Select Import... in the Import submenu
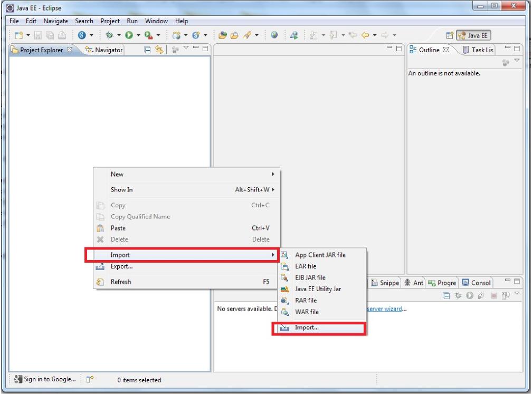The image size is (532, 394). click(x=307, y=328)
